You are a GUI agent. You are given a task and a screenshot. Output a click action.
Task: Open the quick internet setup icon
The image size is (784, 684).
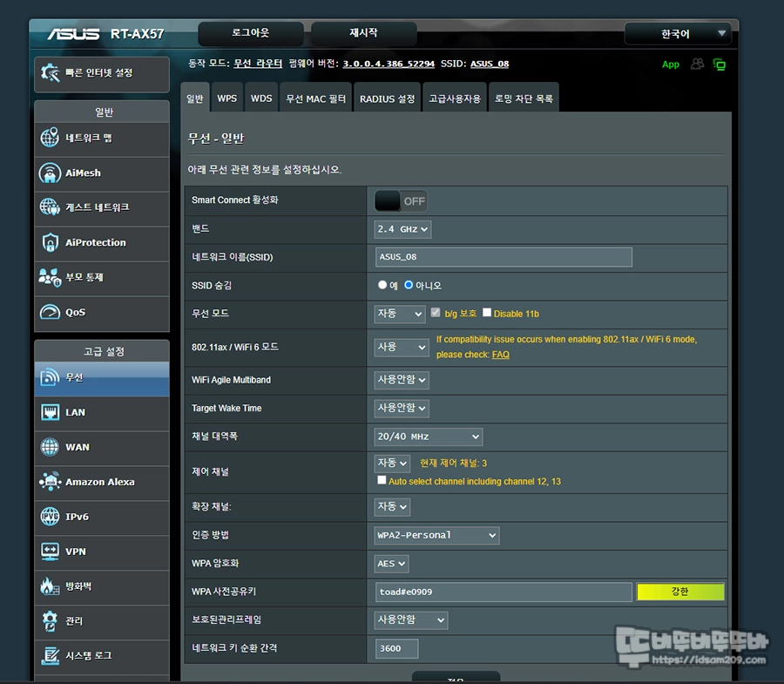tap(50, 73)
